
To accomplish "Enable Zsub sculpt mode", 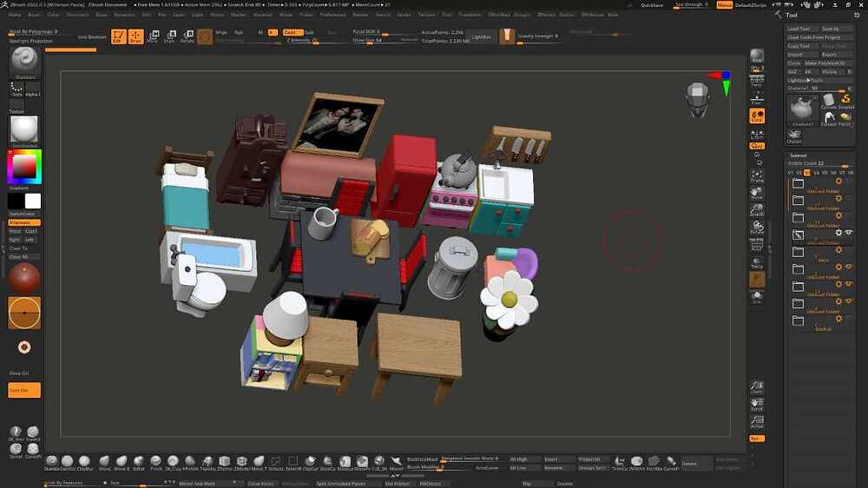I will pyautogui.click(x=310, y=33).
